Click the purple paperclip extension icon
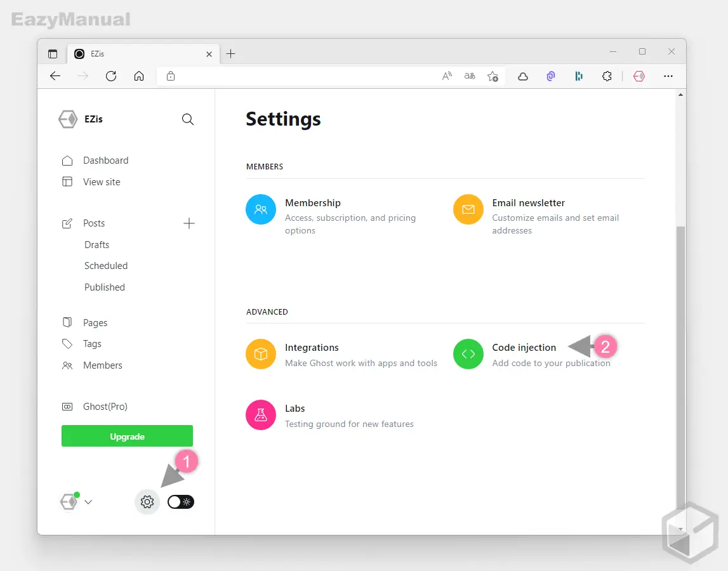 pos(551,76)
